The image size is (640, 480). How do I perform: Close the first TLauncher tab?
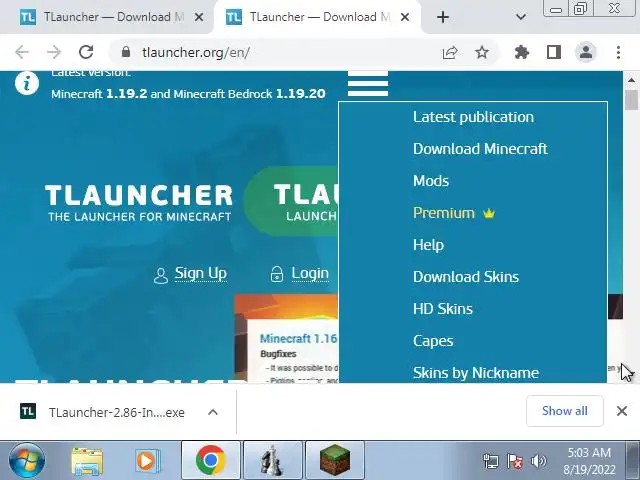tap(199, 17)
